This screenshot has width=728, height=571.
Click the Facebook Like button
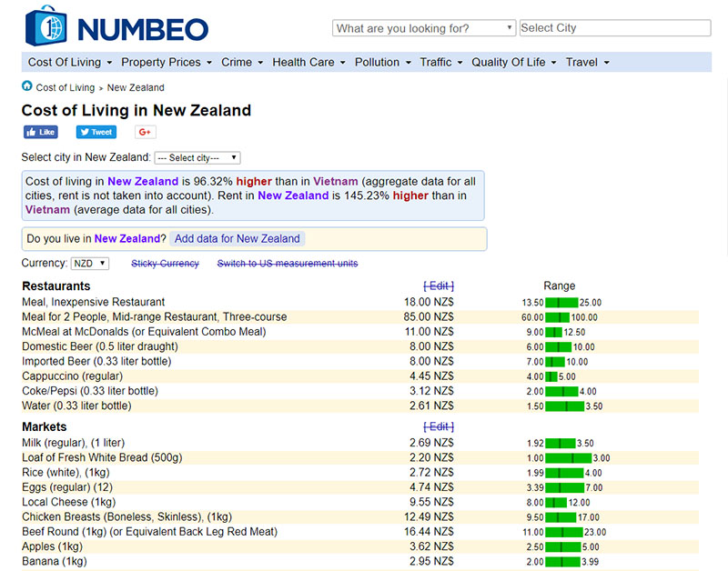click(40, 131)
